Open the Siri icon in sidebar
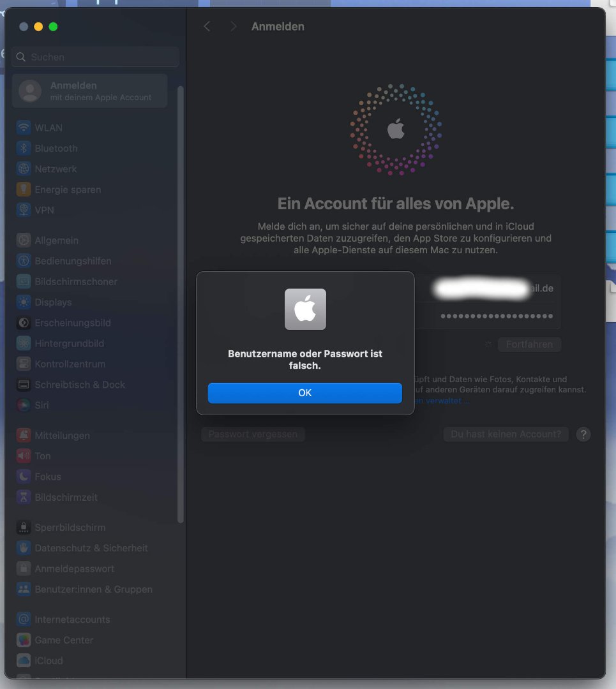The image size is (616, 689). (x=24, y=405)
